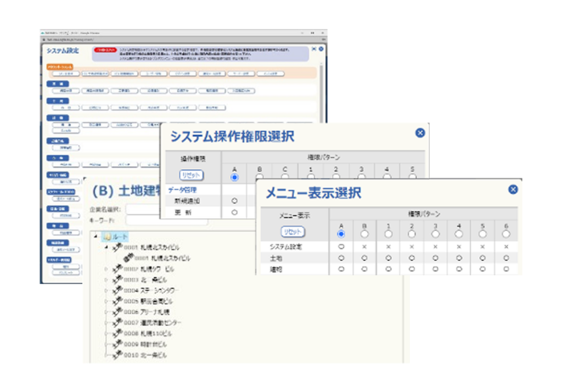
Task: Click the 企業名選択 input field
Action: point(143,209)
